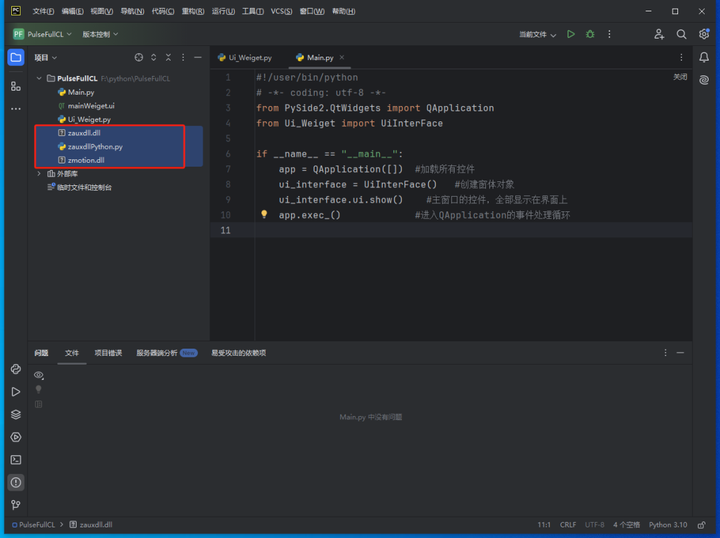Open the Services tool window
720x538 pixels.
pos(16,437)
